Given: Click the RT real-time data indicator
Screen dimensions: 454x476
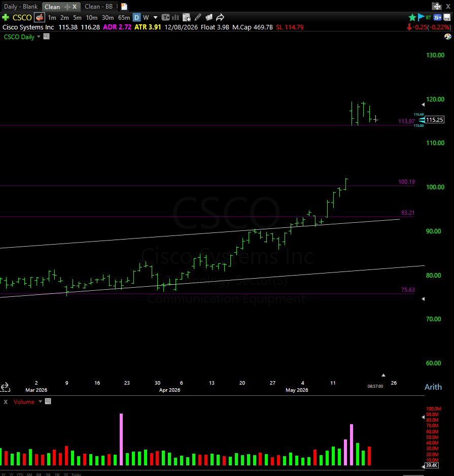Looking at the screenshot, I should click(429, 18).
